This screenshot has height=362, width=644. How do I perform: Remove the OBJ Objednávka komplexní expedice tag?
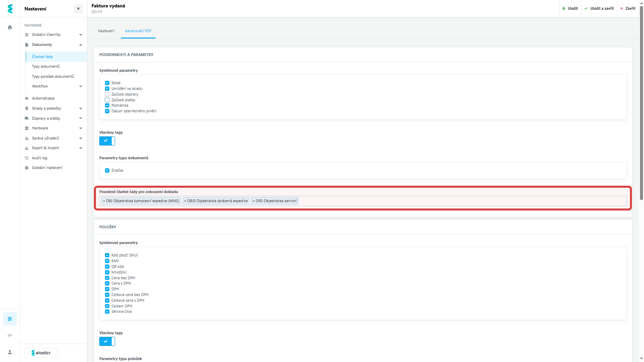(x=104, y=201)
